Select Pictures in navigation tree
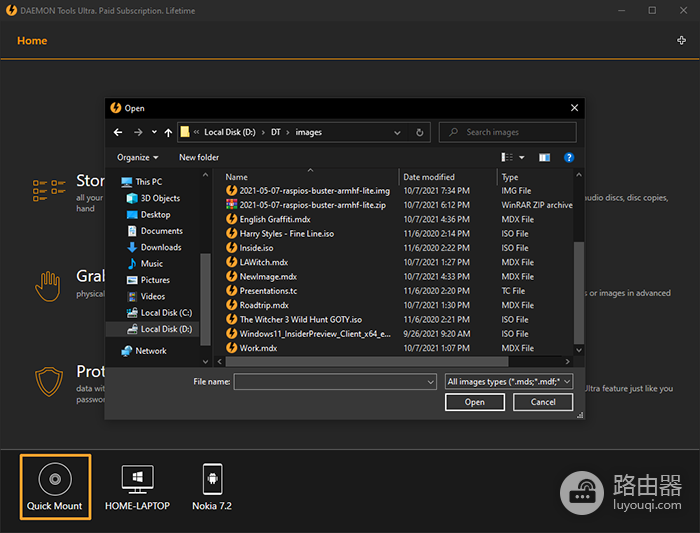 pos(149,280)
